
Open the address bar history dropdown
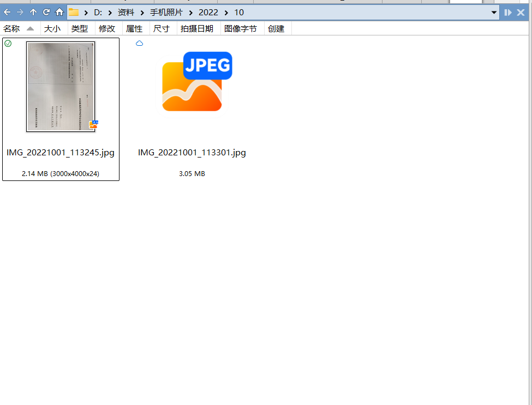coord(494,13)
